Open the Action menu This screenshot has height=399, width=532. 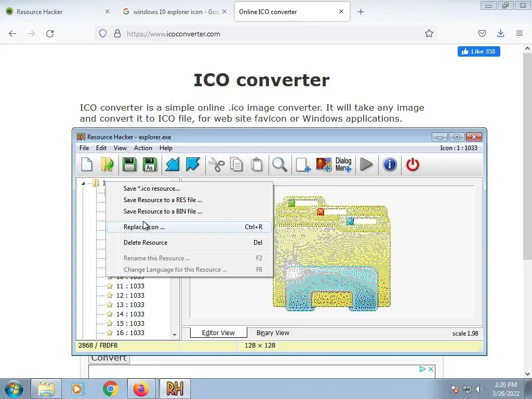tap(143, 148)
